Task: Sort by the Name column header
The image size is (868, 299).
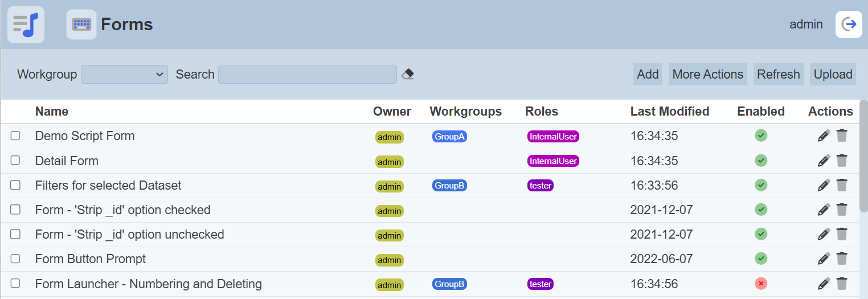Action: click(x=52, y=112)
